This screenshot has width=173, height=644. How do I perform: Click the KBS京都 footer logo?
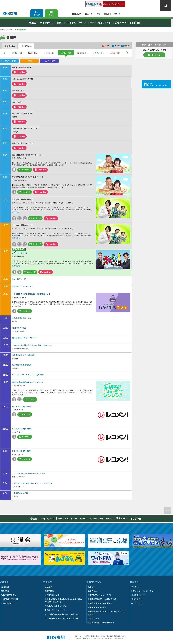pos(56,637)
